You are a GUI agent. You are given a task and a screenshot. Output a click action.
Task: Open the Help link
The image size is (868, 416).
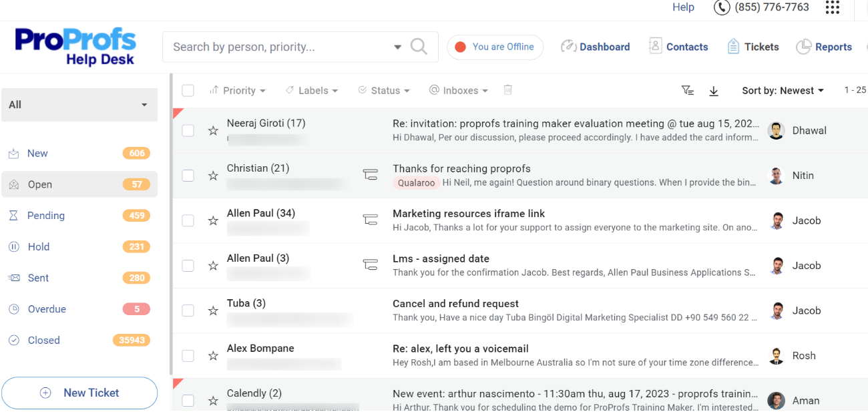point(683,7)
